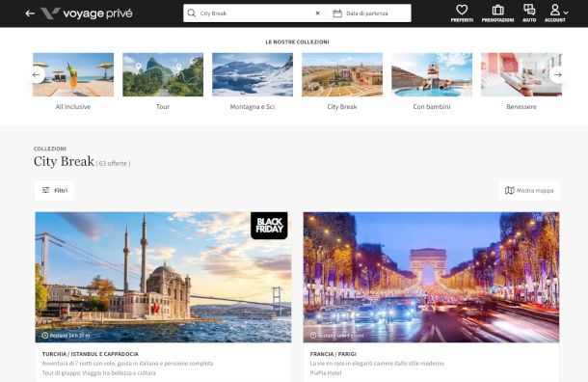Select the Tour collection thumbnail
The width and height of the screenshot is (588, 382).
coord(163,74)
